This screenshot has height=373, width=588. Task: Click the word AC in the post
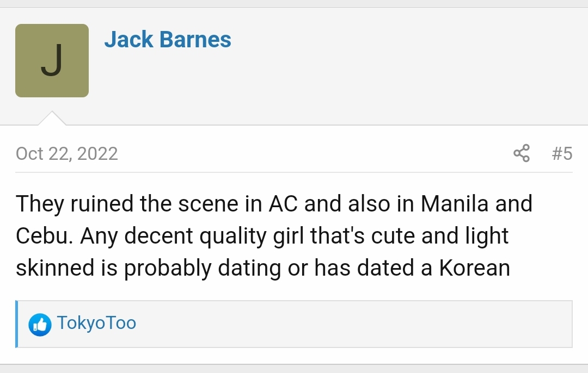pyautogui.click(x=283, y=204)
